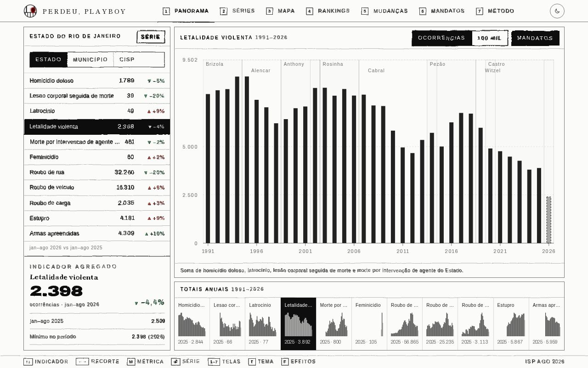
Task: Select the Feminicídio indicator row
Action: (97, 157)
